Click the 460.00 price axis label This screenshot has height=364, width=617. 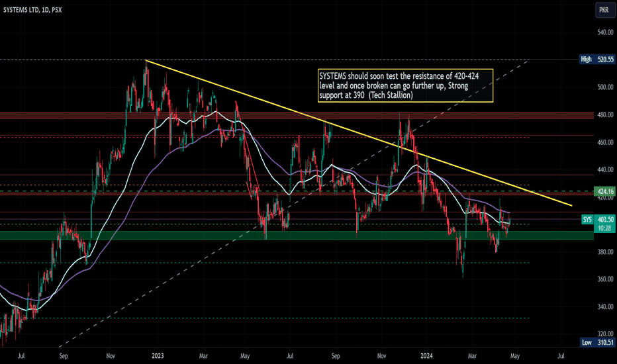(605, 142)
